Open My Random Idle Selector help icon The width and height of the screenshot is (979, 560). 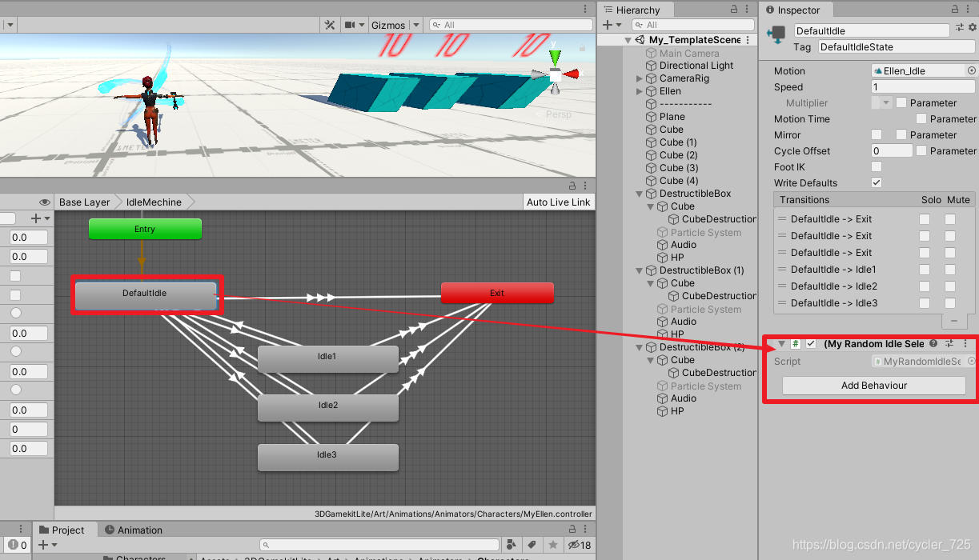point(933,343)
